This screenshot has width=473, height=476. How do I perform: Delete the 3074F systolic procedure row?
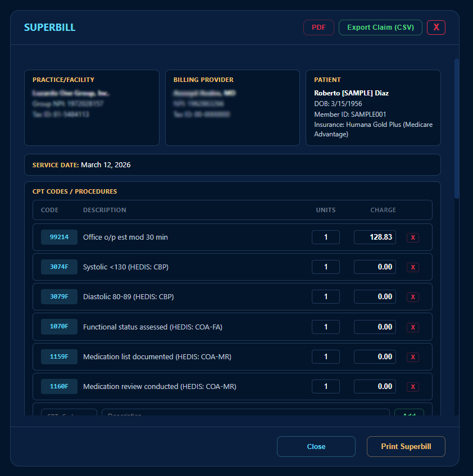click(413, 267)
